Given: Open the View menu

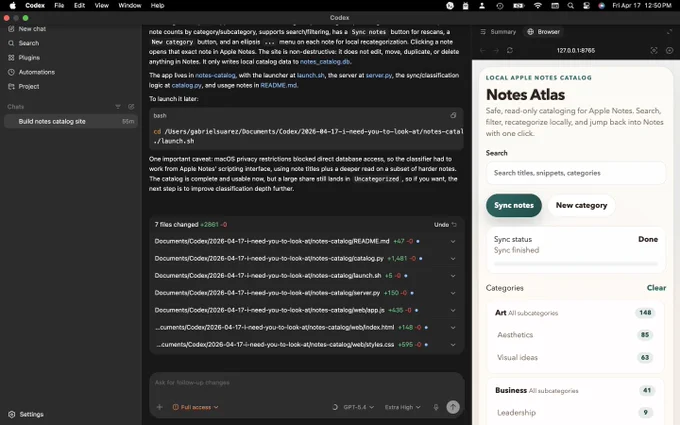Looking at the screenshot, I should 101,6.
